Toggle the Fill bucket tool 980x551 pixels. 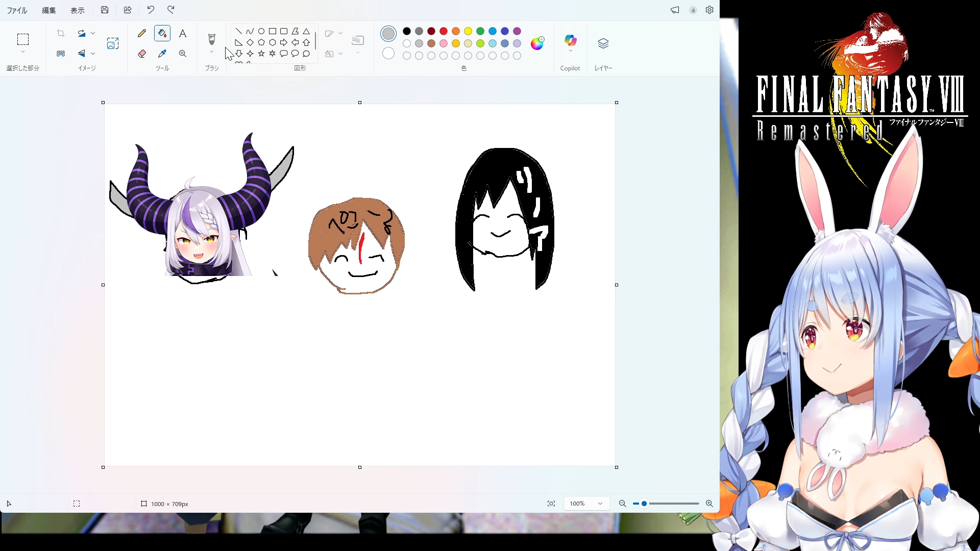point(162,34)
